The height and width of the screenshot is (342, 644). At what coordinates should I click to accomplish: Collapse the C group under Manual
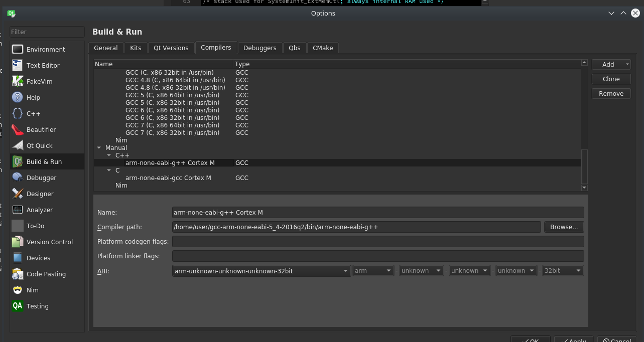coord(109,170)
